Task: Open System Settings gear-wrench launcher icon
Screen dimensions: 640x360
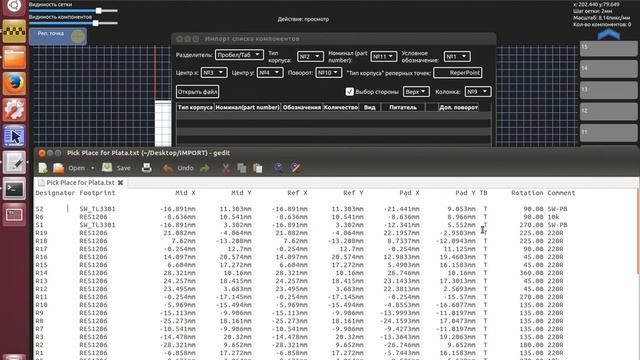Action: 14,110
